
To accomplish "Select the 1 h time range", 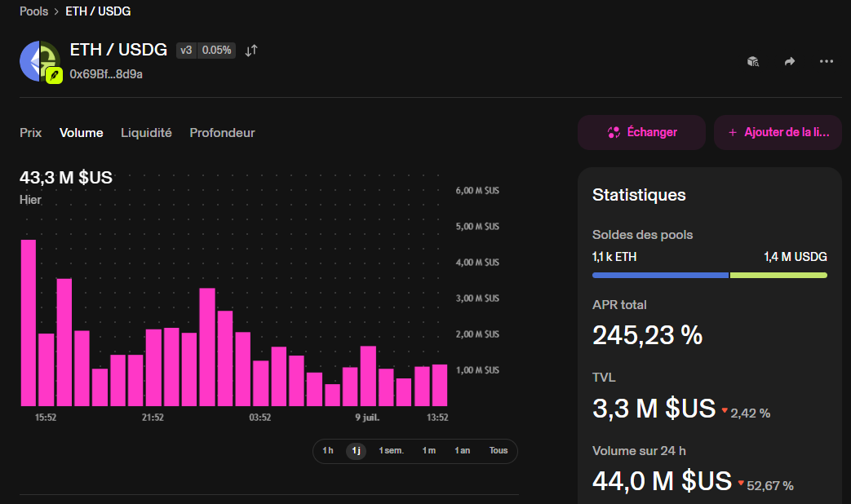I will click(x=328, y=451).
